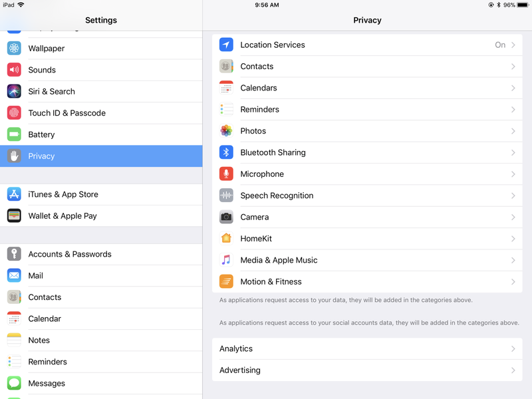This screenshot has height=399, width=532.
Task: Open Advertising settings
Action: 367,370
